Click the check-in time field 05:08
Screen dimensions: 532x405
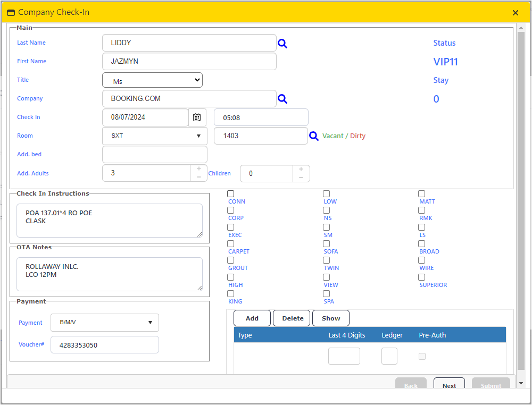[261, 117]
